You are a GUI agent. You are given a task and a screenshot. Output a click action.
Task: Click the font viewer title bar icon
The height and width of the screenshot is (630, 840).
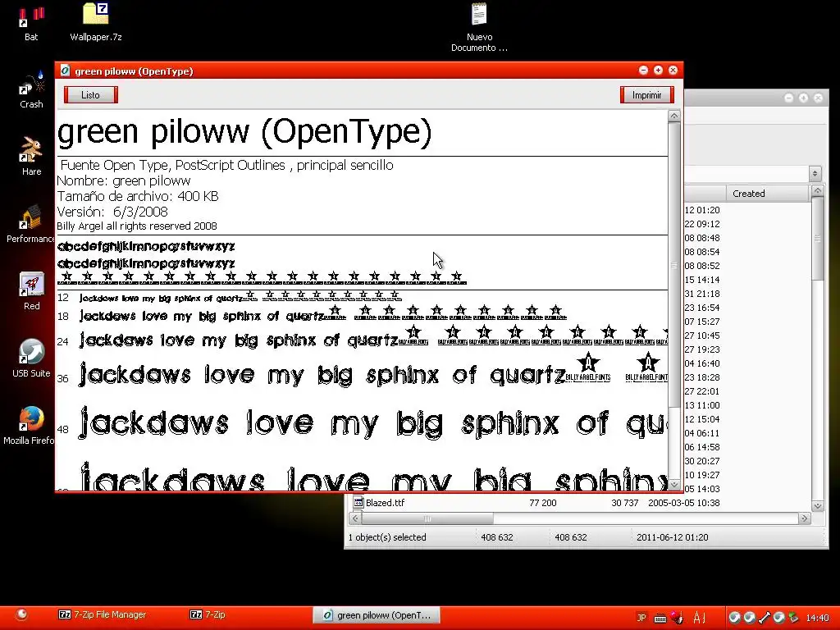point(65,71)
